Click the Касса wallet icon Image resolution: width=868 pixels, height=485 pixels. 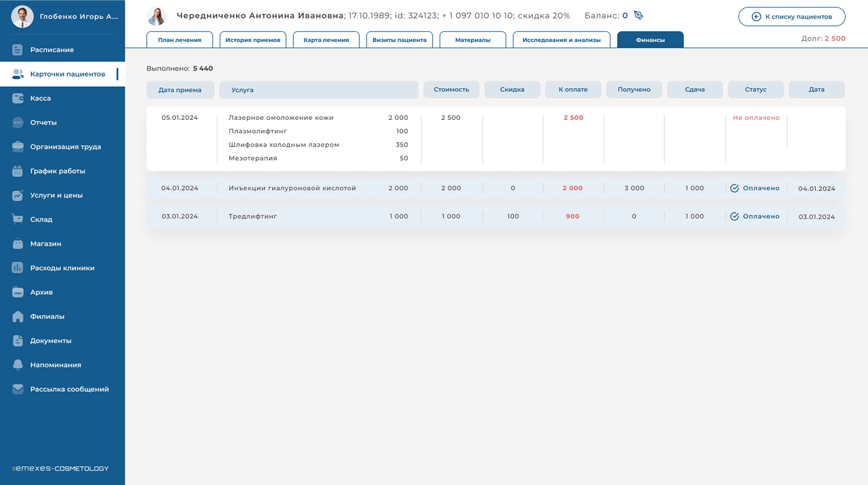coord(18,98)
